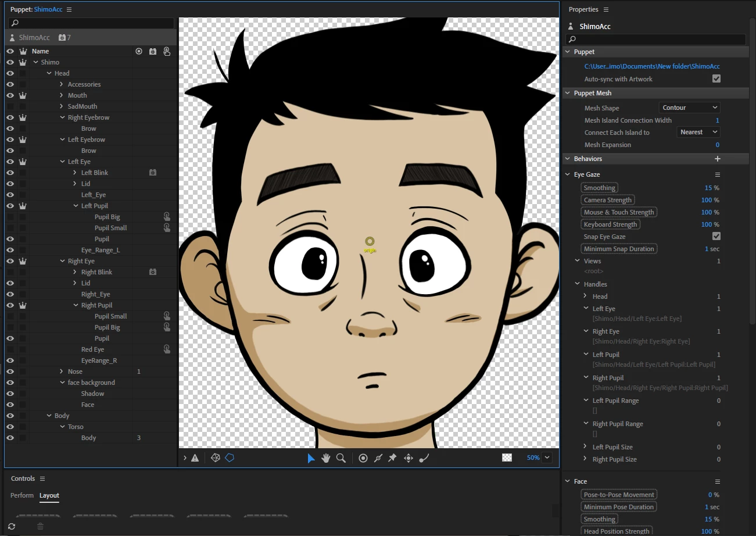Expand the Accessories layer group
This screenshot has width=756, height=536.
62,84
